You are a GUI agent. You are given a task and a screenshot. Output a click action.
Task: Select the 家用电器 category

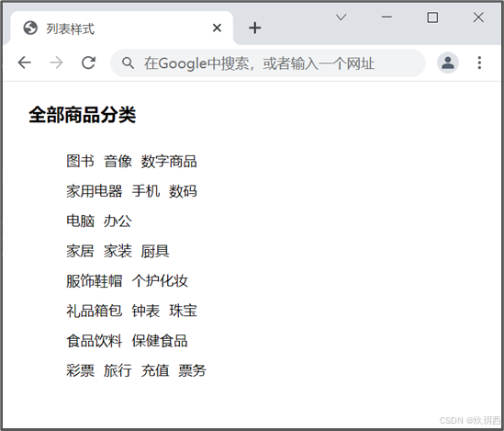tap(95, 191)
